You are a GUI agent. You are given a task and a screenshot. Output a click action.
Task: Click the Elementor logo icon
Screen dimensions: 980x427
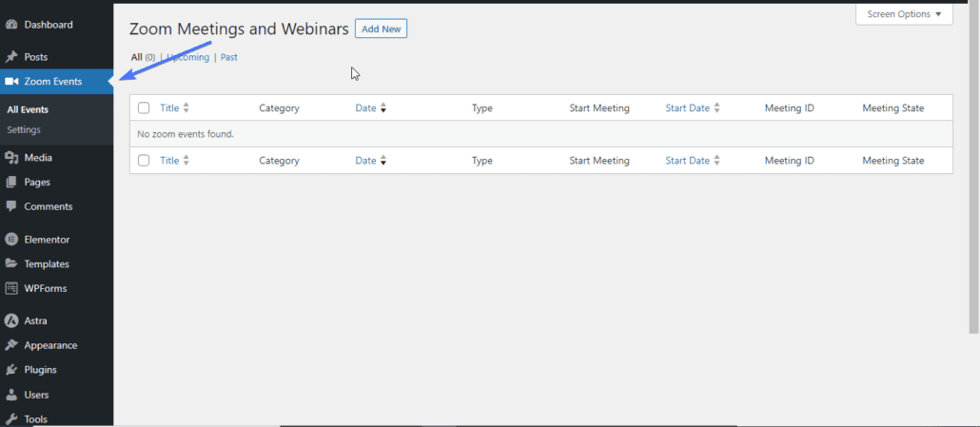click(10, 239)
